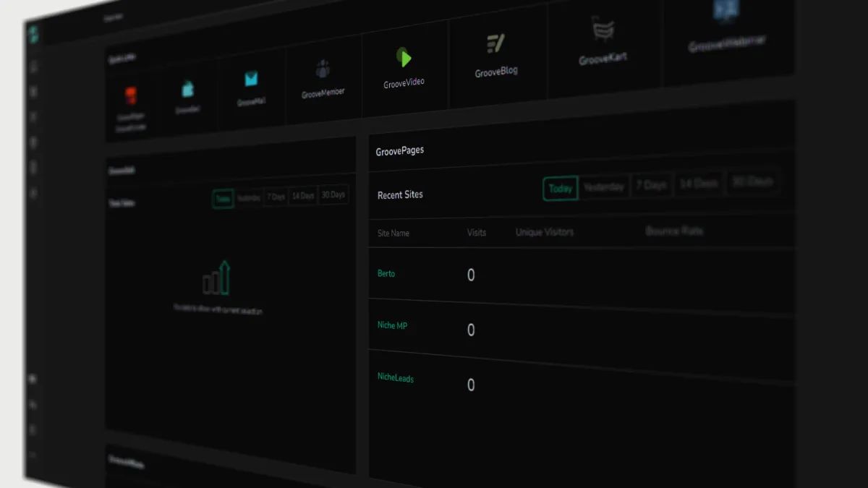Open the NicheLeads site link

(x=396, y=377)
